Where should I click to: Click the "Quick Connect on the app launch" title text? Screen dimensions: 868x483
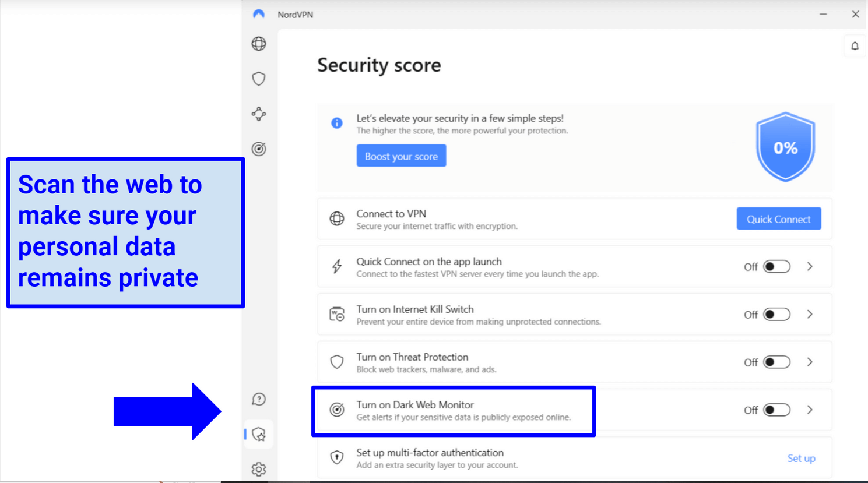tap(429, 261)
